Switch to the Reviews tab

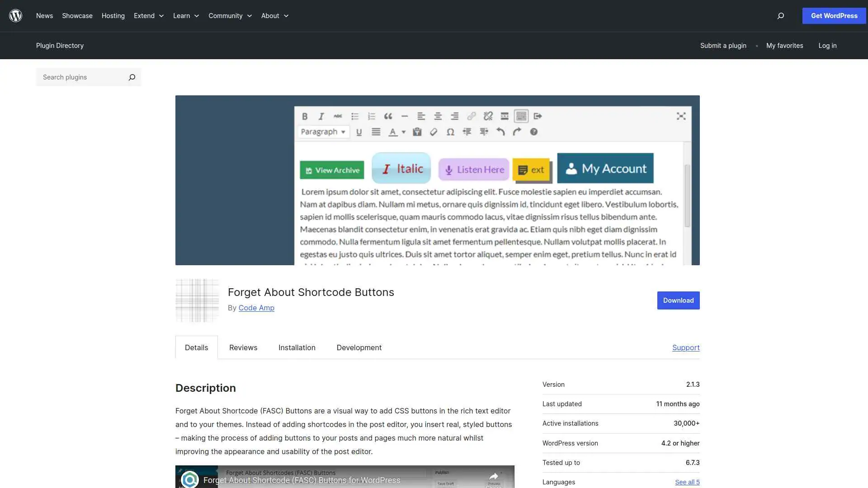click(x=243, y=347)
